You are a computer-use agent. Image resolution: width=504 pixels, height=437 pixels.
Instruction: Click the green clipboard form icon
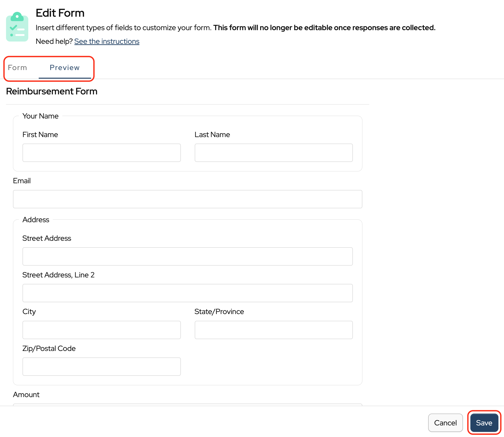17,27
